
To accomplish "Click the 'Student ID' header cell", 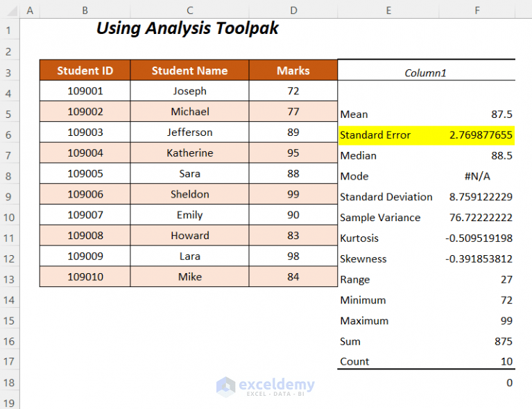I will tap(85, 70).
